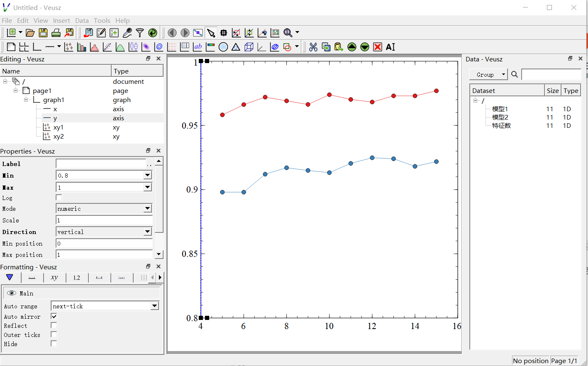Save the document with the floppy icon
Image resolution: width=588 pixels, height=366 pixels.
tap(43, 32)
